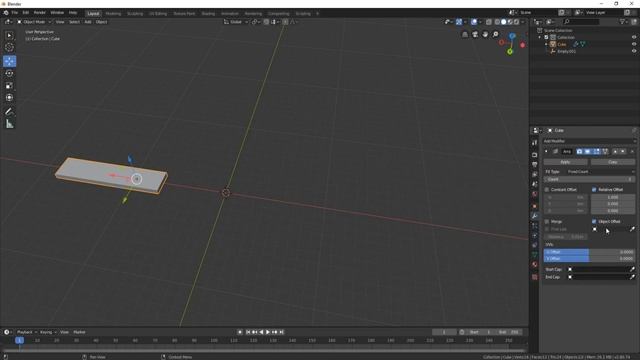Pick Object Offset with the eyedropper

click(632, 229)
